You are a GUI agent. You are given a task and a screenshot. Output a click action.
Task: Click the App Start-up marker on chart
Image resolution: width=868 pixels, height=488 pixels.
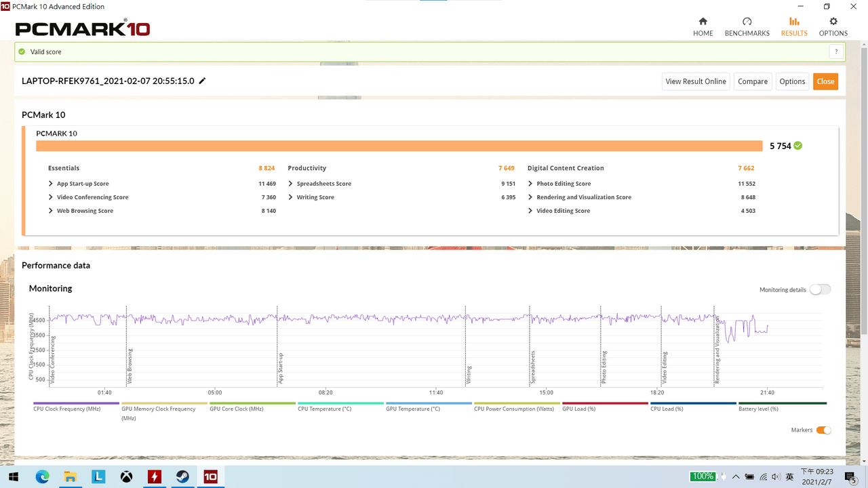click(x=281, y=369)
